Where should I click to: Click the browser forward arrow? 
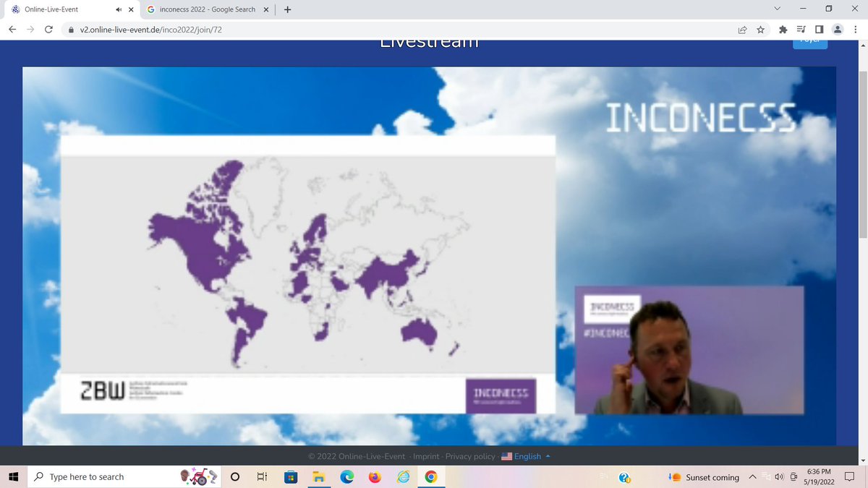[x=30, y=30]
